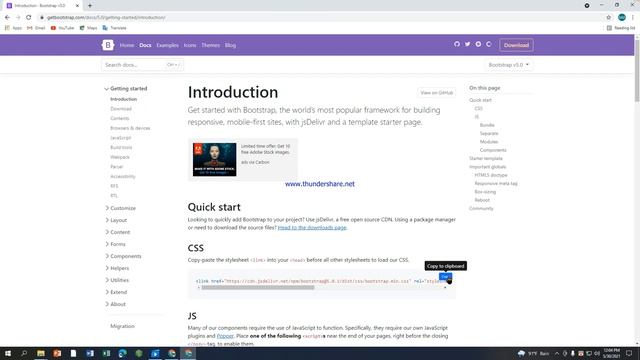Expand the Customize section

click(120, 208)
